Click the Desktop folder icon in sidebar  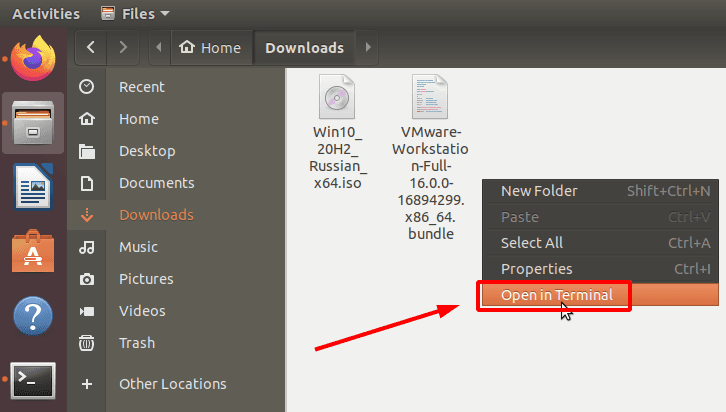pyautogui.click(x=87, y=151)
